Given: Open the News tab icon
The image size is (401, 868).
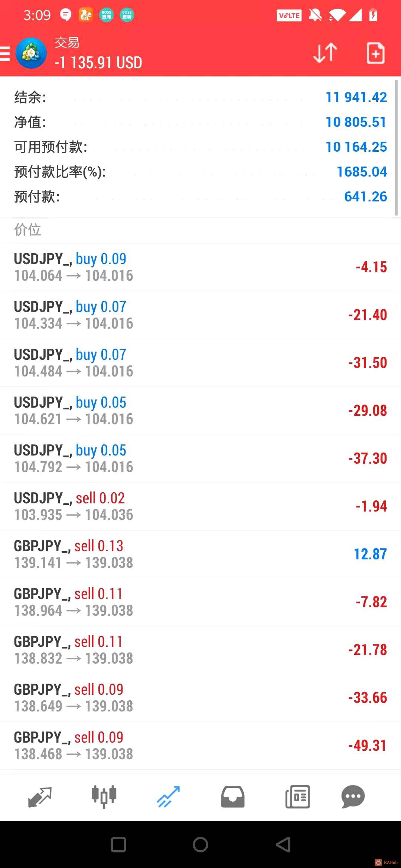Looking at the screenshot, I should coord(297,797).
